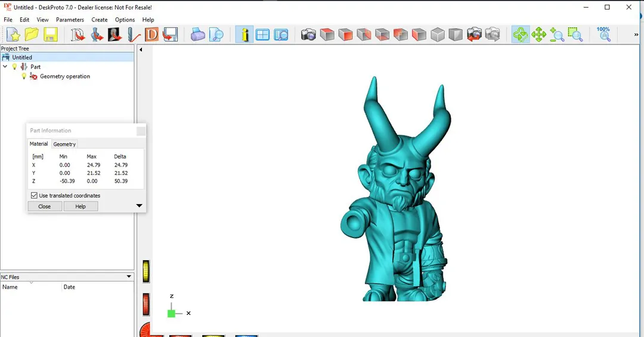Select the light grey cube view

coord(438,35)
